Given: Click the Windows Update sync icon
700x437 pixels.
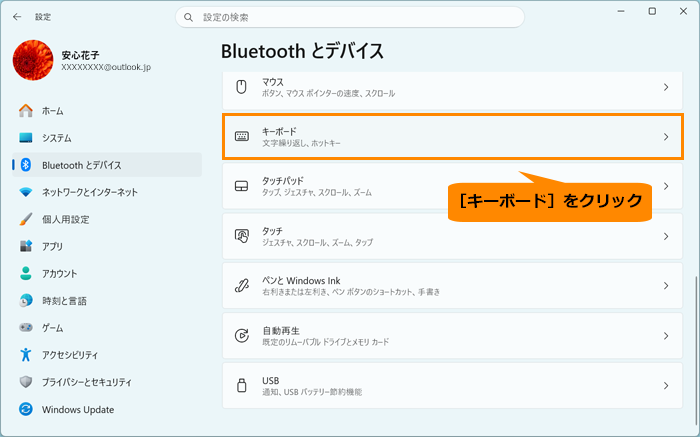Looking at the screenshot, I should click(26, 409).
